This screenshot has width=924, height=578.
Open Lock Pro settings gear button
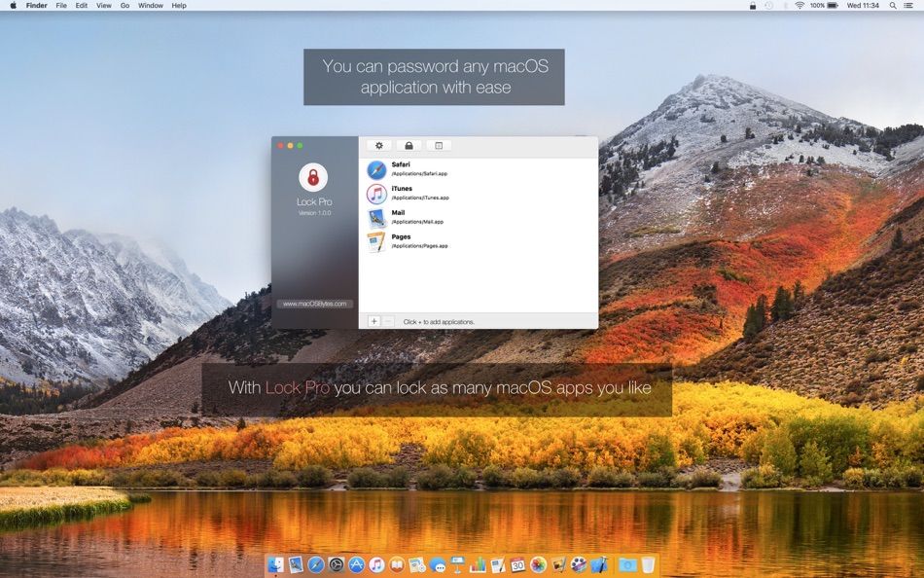379,146
